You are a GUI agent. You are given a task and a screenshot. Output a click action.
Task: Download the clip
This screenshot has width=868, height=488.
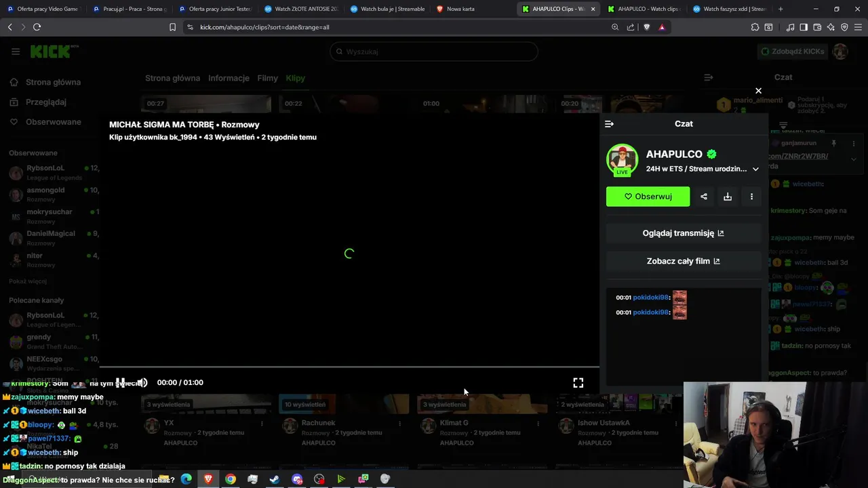(728, 197)
